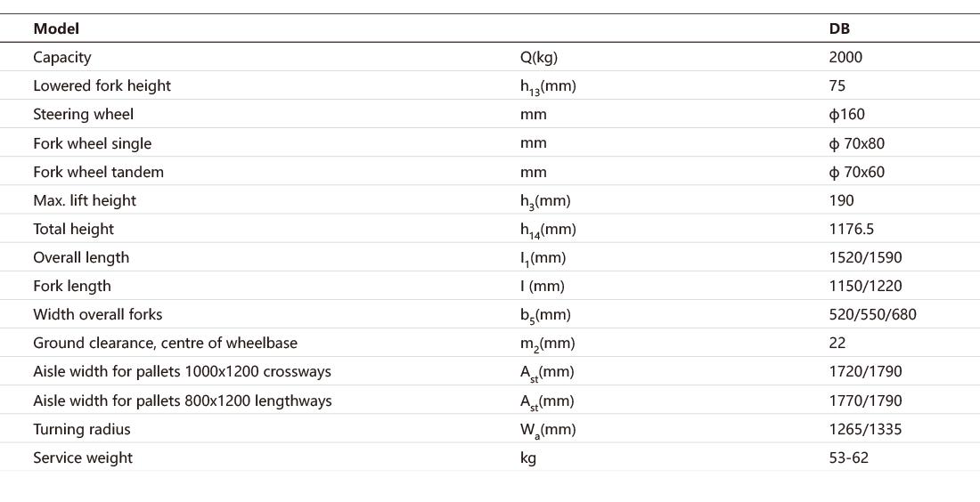The image size is (980, 502).
Task: Click the Fork length value 1150/1220
Action: 865,286
